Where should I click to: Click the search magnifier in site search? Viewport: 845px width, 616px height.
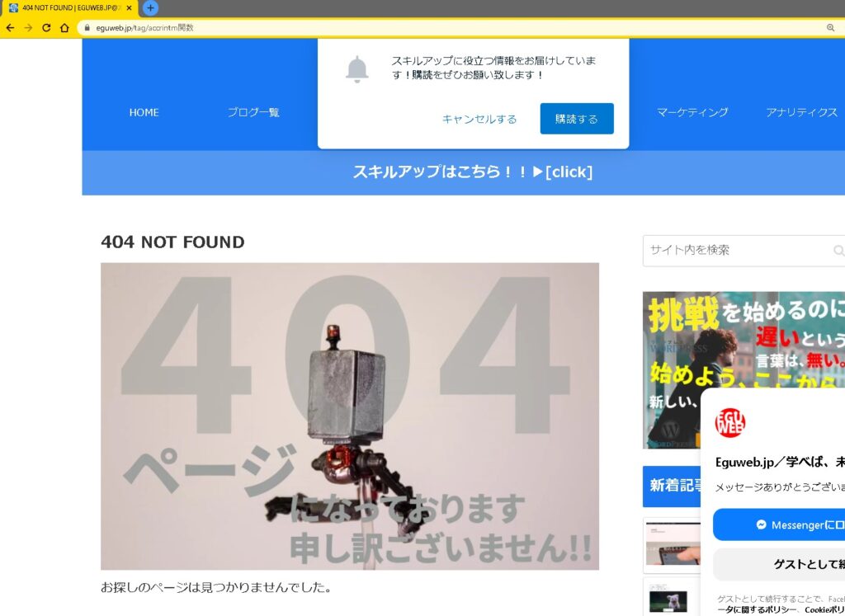point(838,251)
